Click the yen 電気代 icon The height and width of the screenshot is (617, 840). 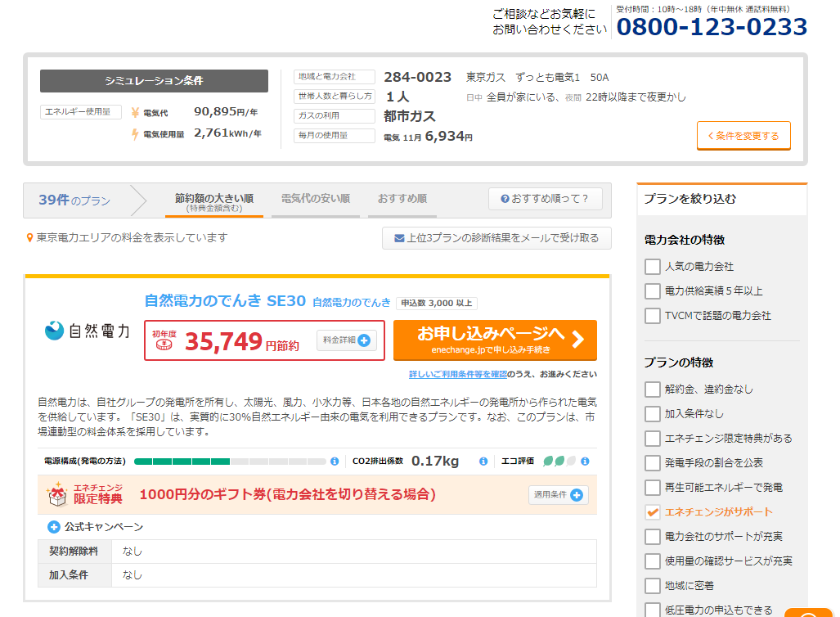(135, 113)
